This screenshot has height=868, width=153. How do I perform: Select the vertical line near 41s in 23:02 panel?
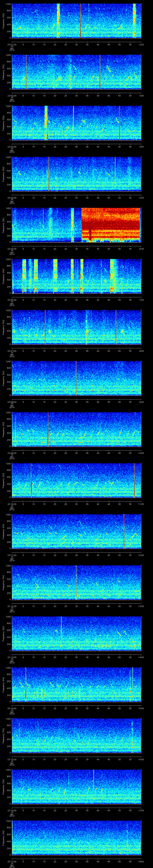pyautogui.click(x=100, y=72)
